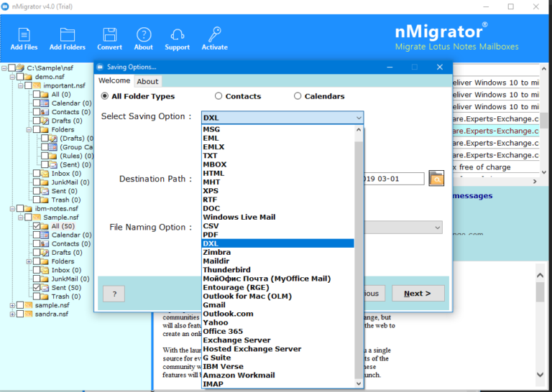
Task: Click the Contacts icon under important.nsf
Action: tap(45, 112)
